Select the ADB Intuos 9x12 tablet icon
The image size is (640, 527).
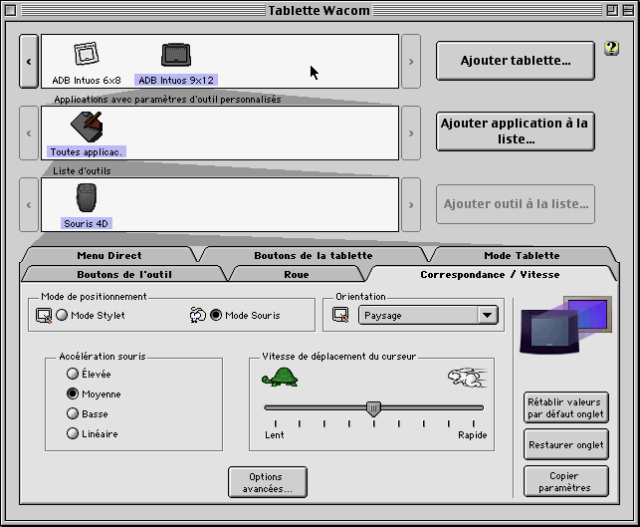pyautogui.click(x=176, y=55)
